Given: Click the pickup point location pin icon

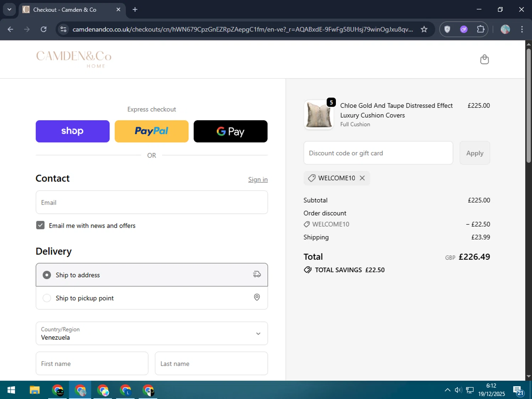Looking at the screenshot, I should point(257,297).
